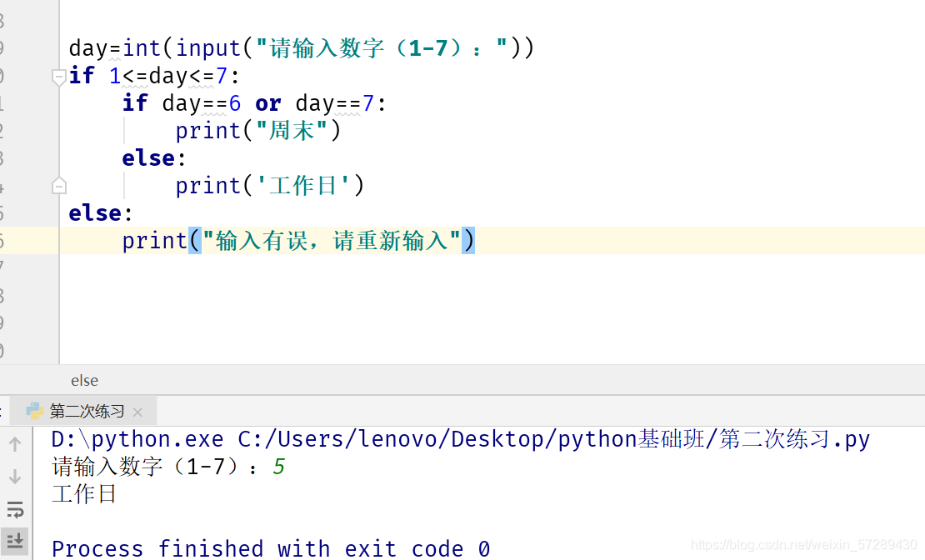Collapse the if 1<=day<=7 code block
This screenshot has width=925, height=560.
point(58,77)
